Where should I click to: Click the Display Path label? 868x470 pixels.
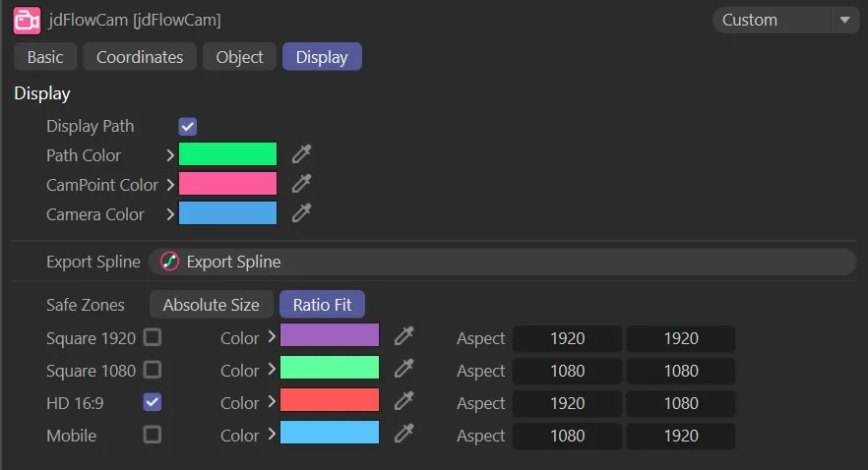coord(91,127)
